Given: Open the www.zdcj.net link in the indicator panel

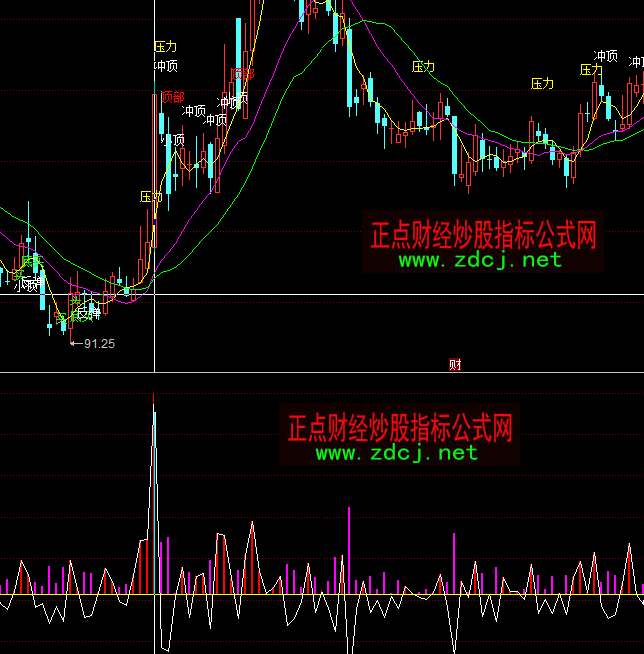Looking at the screenshot, I should (x=396, y=453).
